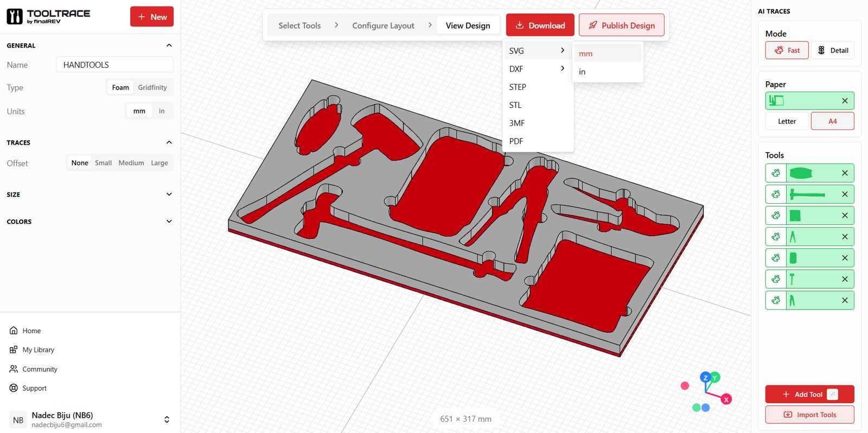This screenshot has height=433, width=868.
Task: Remove the fifth tool with its X
Action: click(x=845, y=258)
